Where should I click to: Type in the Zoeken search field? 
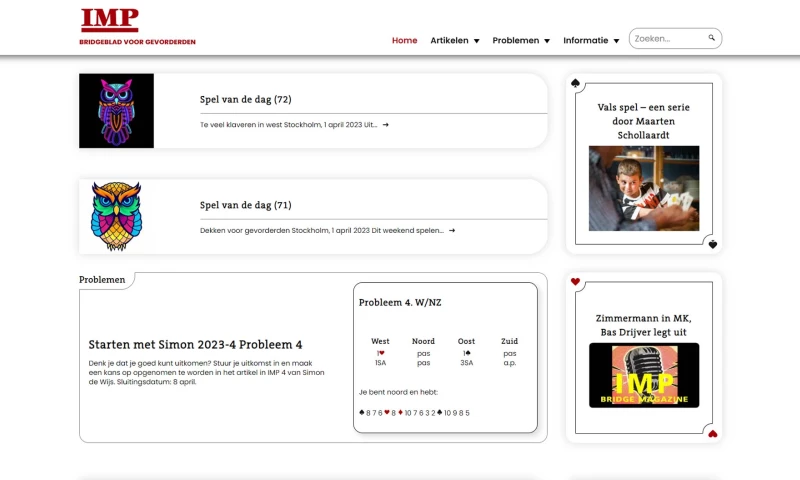point(668,39)
